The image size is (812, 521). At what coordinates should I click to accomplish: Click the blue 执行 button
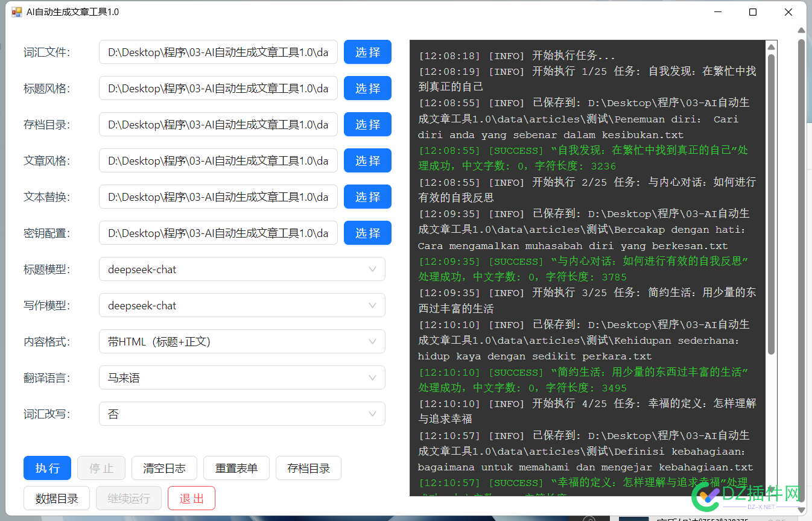47,468
